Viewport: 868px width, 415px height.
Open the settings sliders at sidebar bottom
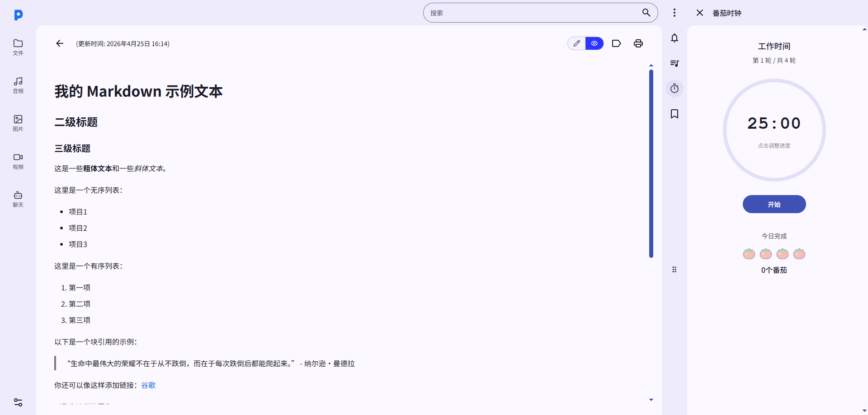tap(18, 402)
